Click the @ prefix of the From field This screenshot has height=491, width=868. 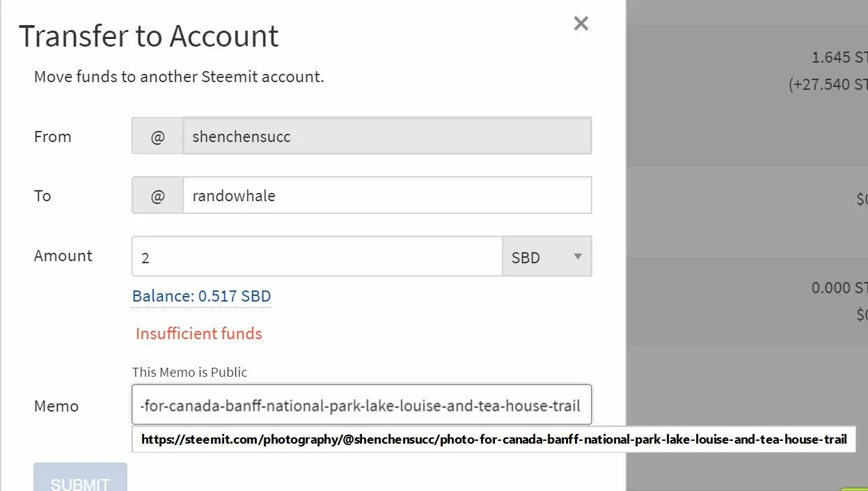(158, 136)
